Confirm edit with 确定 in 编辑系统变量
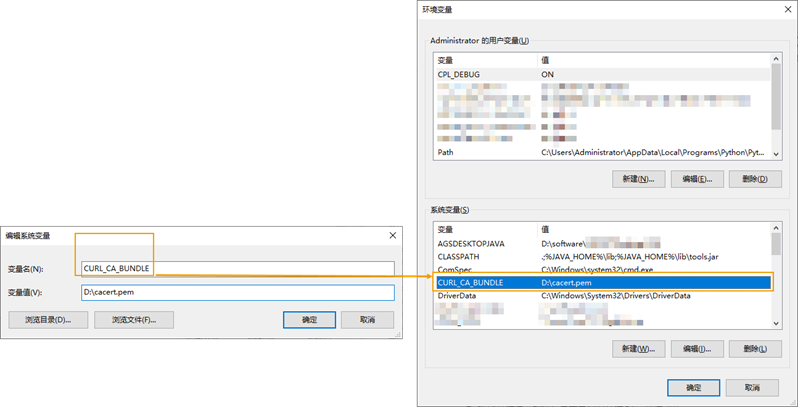Screen dimensions: 799x407 [x=309, y=320]
